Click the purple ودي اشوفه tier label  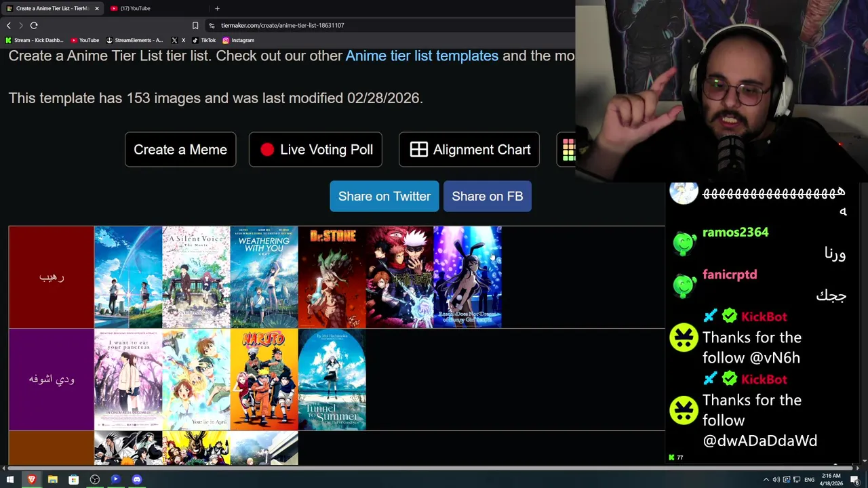point(52,380)
